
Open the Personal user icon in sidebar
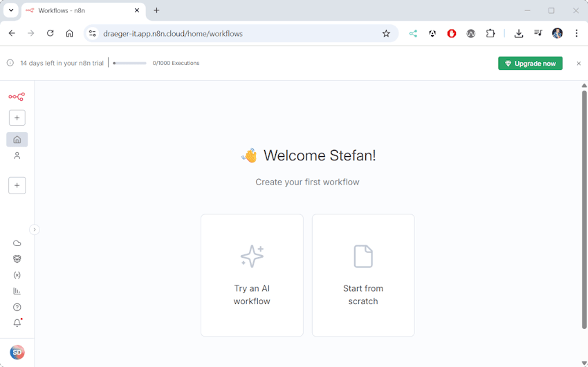17,156
